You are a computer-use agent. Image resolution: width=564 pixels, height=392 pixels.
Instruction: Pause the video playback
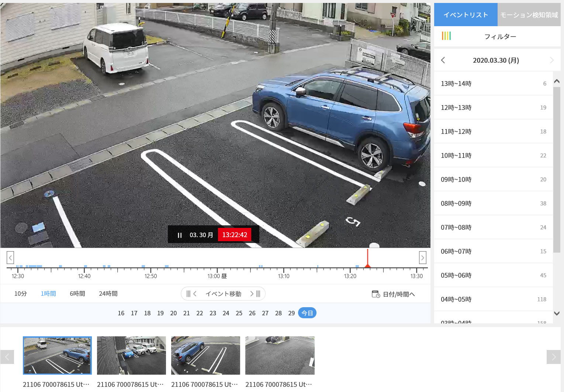click(180, 235)
